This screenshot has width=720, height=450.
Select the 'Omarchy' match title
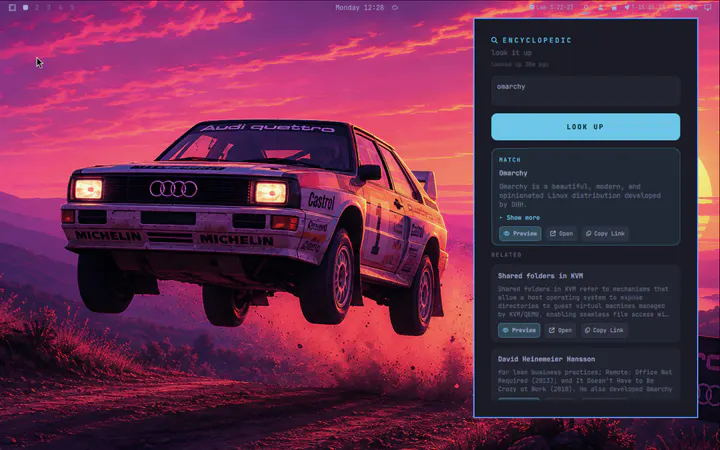pyautogui.click(x=513, y=173)
